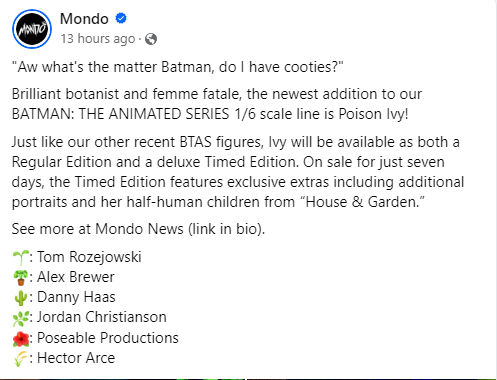Open the Mondo page name link
The image size is (497, 380).
[84, 19]
